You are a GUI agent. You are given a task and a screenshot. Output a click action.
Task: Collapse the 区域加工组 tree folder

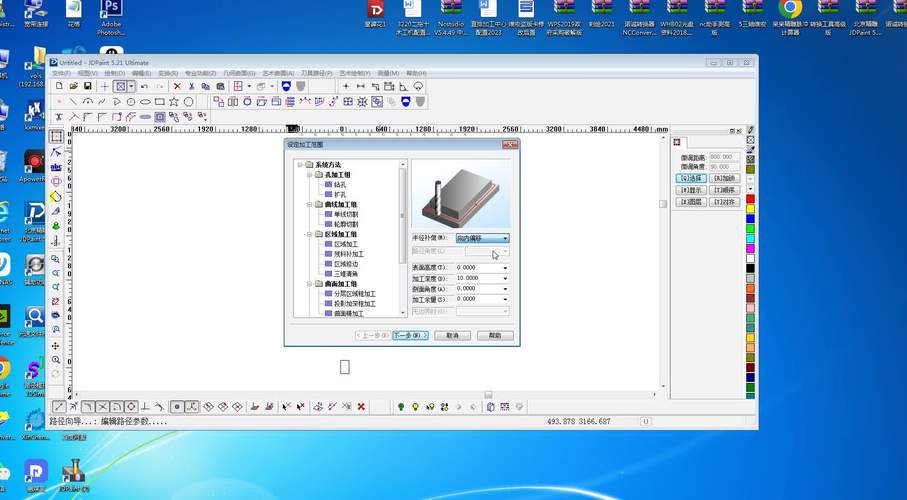click(x=309, y=234)
